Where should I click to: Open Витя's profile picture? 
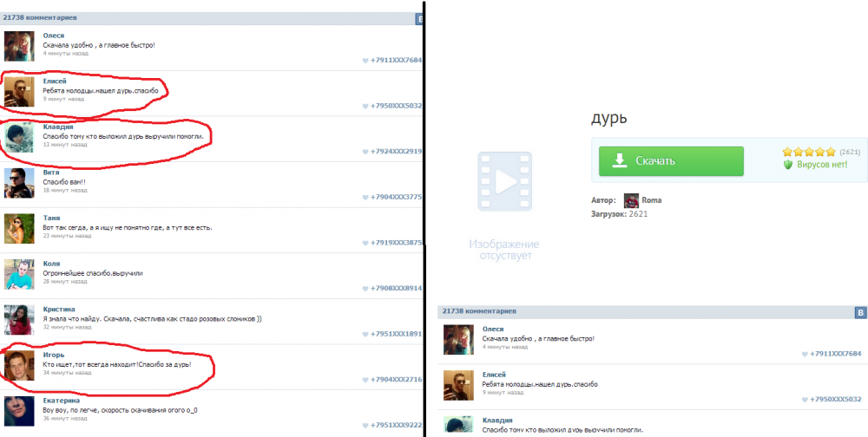coord(19,183)
